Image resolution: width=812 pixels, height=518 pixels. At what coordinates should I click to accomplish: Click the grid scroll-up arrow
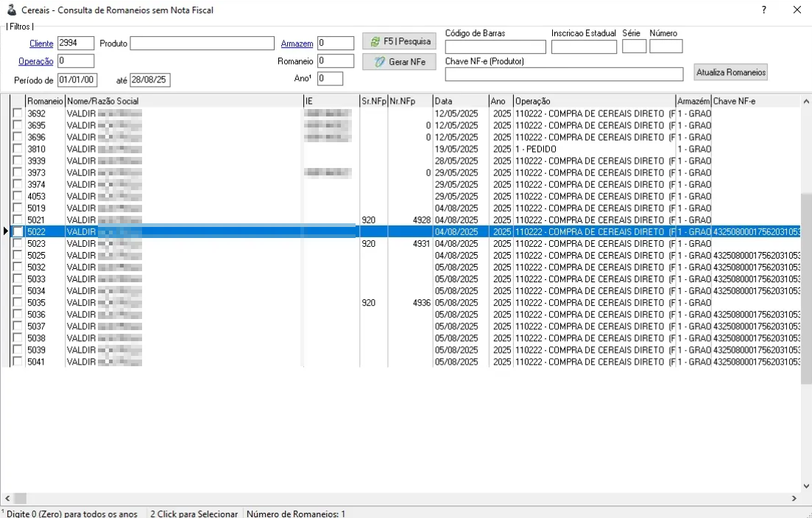806,101
